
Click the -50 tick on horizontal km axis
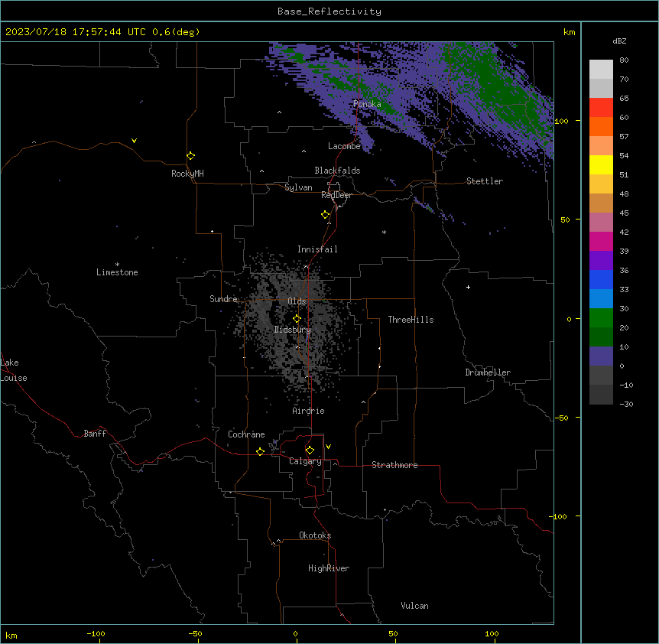pyautogui.click(x=195, y=633)
